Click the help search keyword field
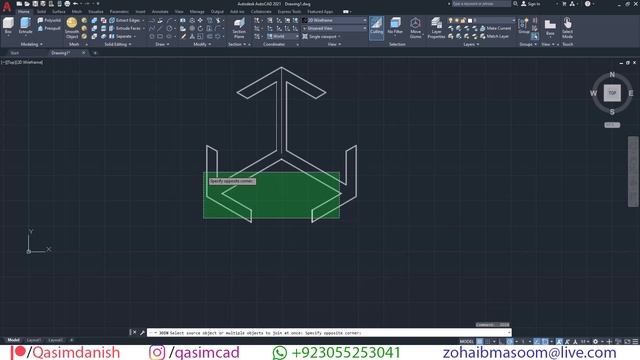The width and height of the screenshot is (640, 360). [x=481, y=4]
